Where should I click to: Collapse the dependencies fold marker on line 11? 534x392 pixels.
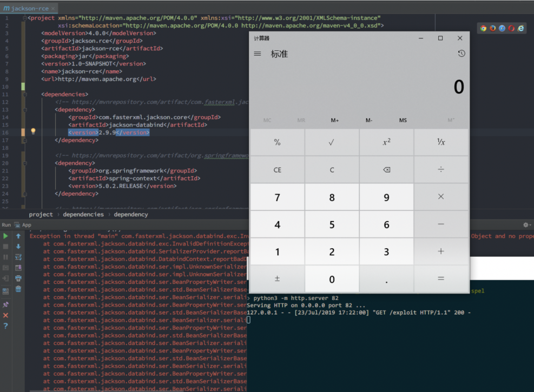[24, 94]
